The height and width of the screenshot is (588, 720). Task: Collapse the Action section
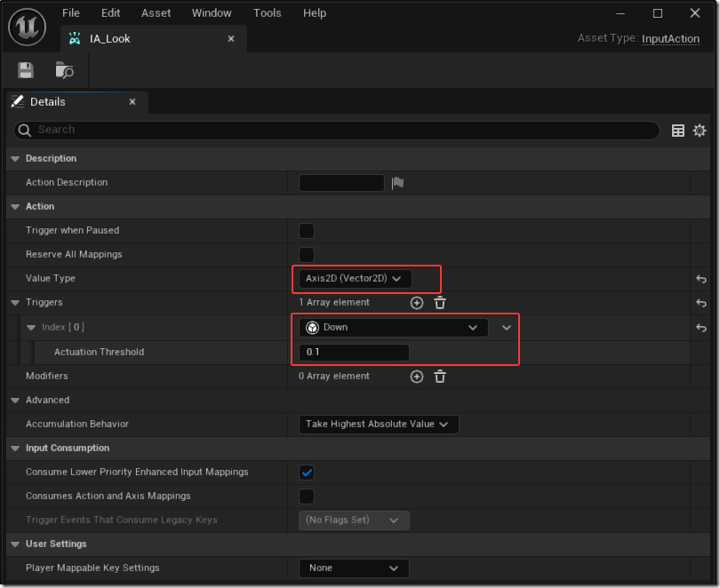pyautogui.click(x=15, y=207)
